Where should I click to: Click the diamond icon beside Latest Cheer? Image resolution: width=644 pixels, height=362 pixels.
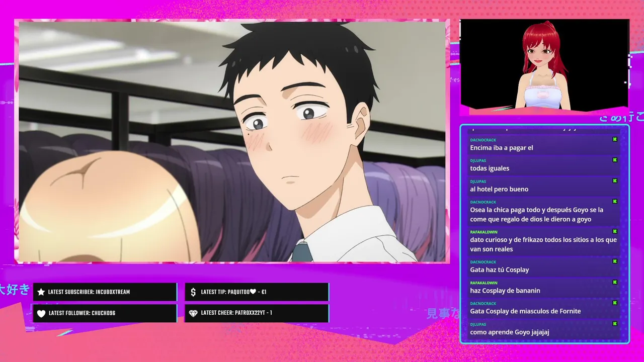193,313
